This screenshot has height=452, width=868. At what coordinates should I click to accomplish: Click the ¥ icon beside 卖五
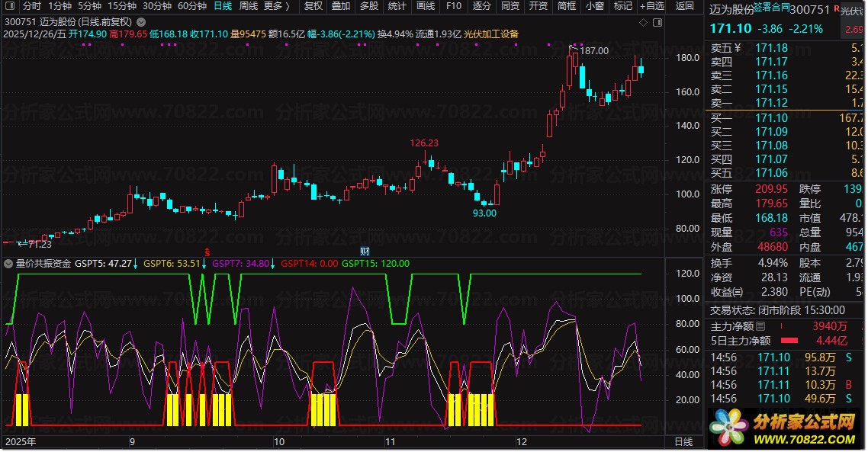[x=738, y=48]
